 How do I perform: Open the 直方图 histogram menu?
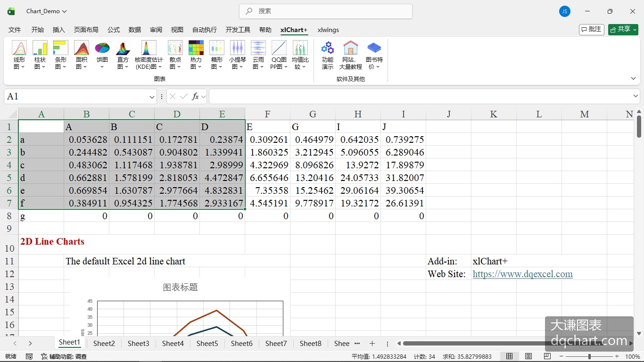(123, 55)
